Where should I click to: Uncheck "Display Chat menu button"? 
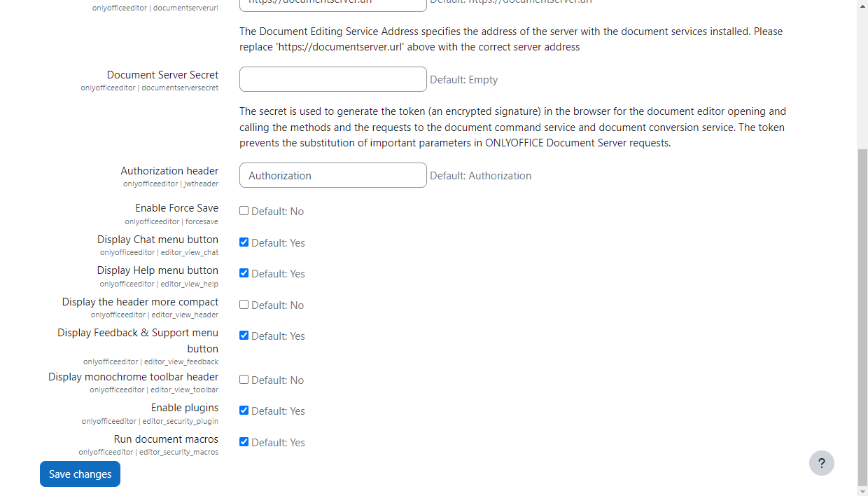[244, 242]
